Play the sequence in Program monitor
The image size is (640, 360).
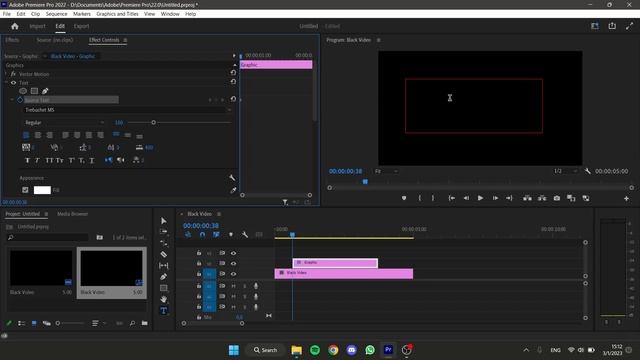[x=480, y=198]
